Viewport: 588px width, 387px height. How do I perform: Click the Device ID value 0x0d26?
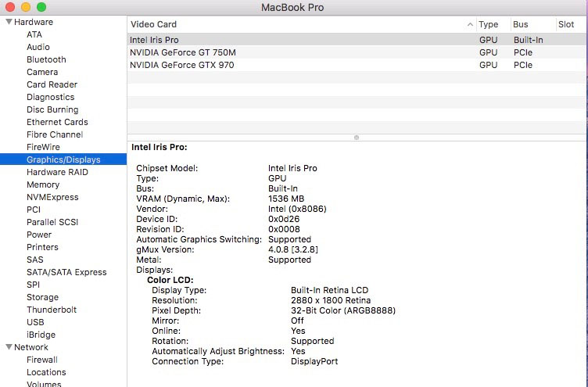(284, 219)
